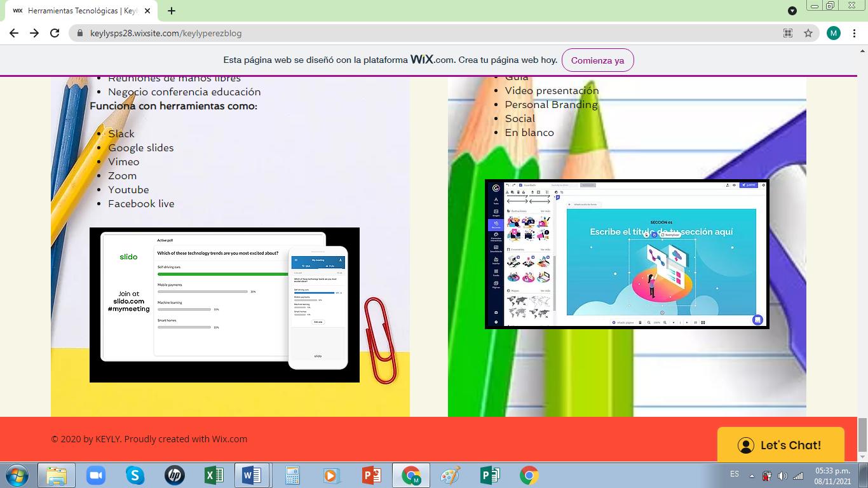Open the tab search dropdown arrow
The height and width of the screenshot is (488, 868).
coord(792,11)
